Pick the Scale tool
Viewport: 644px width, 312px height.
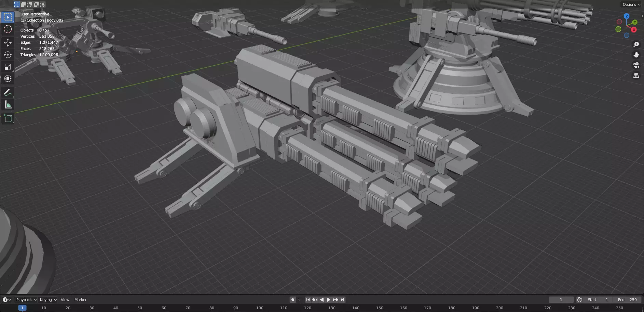pos(8,67)
